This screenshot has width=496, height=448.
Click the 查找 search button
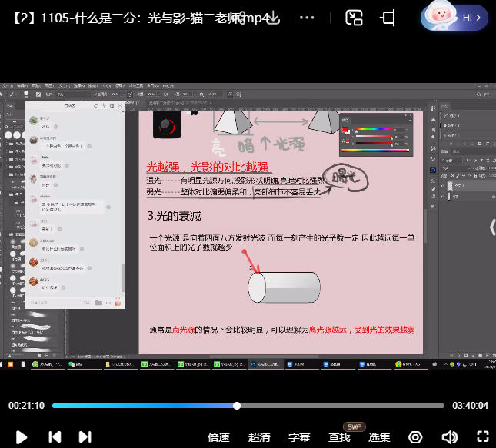click(339, 437)
